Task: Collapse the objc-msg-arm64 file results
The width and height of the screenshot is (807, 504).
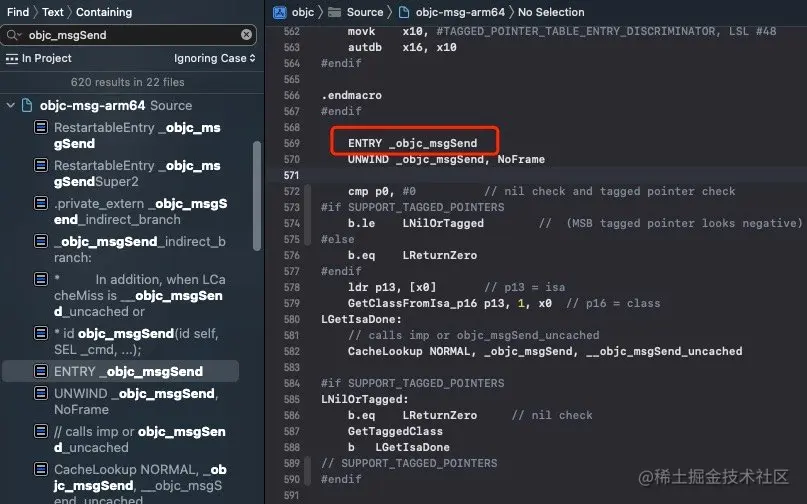Action: pos(10,106)
